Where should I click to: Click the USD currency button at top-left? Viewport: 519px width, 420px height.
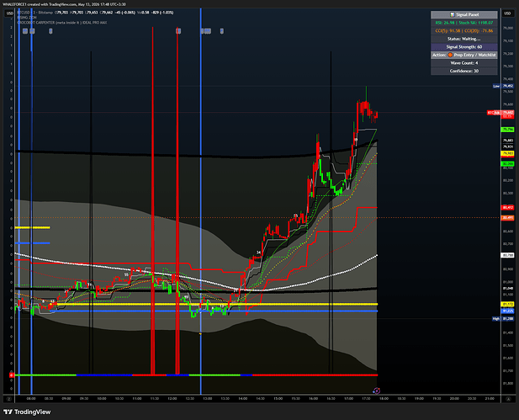(x=10, y=13)
